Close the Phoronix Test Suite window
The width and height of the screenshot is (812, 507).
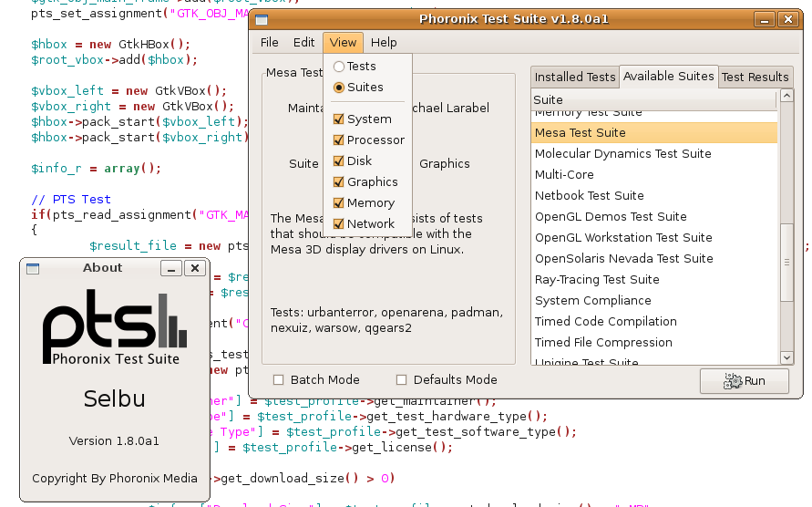(x=788, y=20)
